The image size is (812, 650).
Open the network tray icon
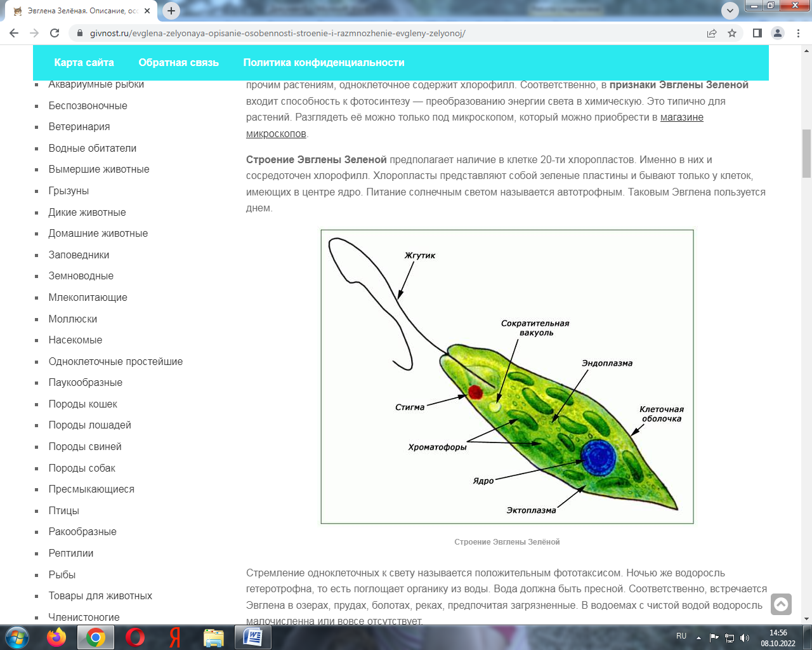730,637
